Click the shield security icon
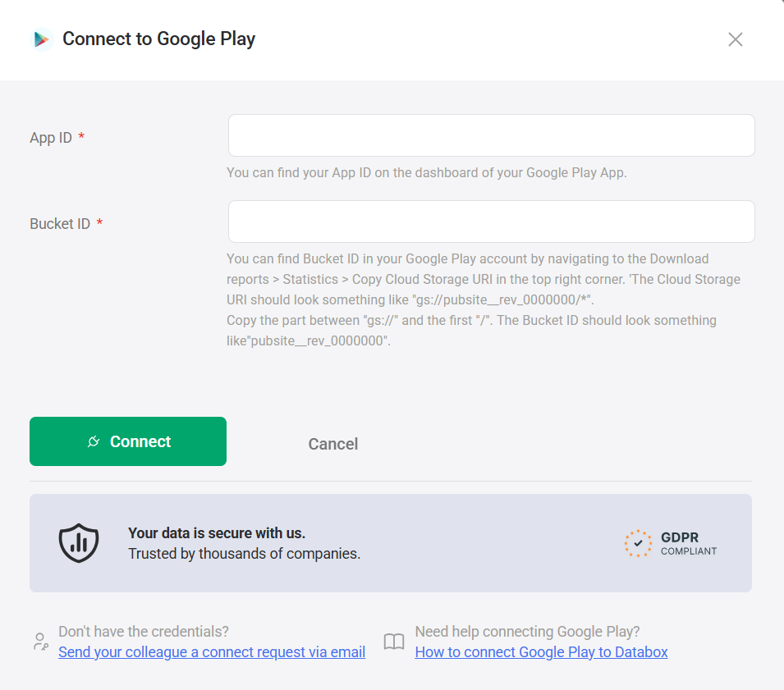 pos(79,542)
